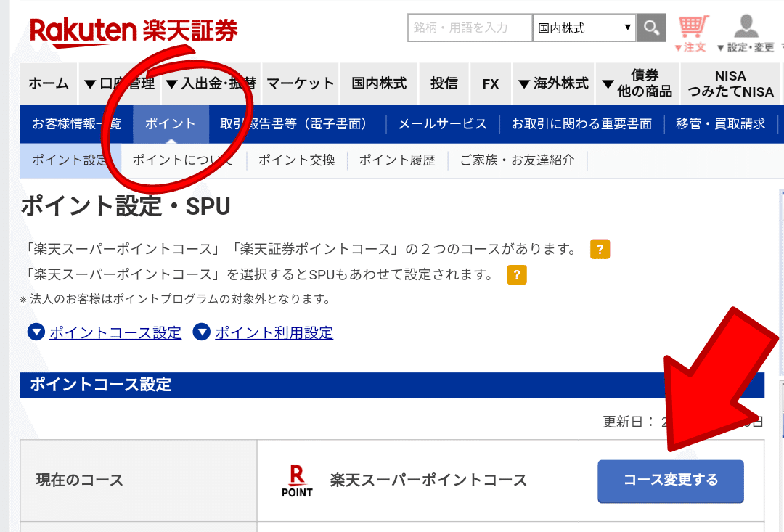The width and height of the screenshot is (784, 532).
Task: Select the ポイント履歴 tab
Action: 397,160
